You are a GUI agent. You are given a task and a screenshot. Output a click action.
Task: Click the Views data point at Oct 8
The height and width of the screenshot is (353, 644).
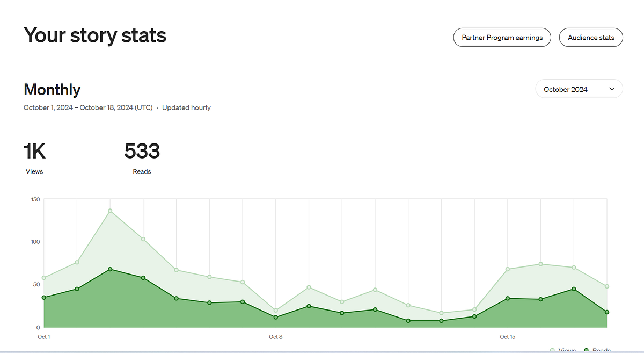pyautogui.click(x=276, y=311)
